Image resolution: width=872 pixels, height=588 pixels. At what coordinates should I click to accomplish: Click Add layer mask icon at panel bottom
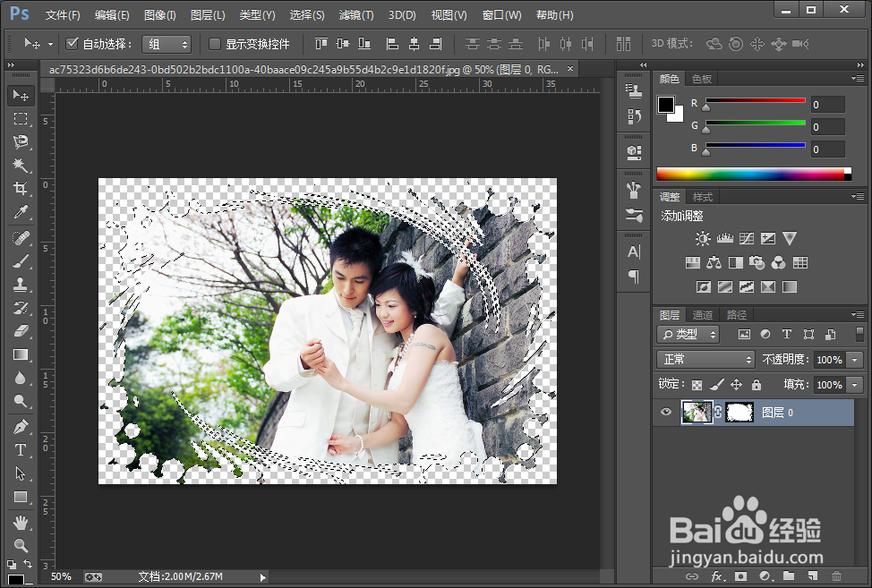coord(740,576)
